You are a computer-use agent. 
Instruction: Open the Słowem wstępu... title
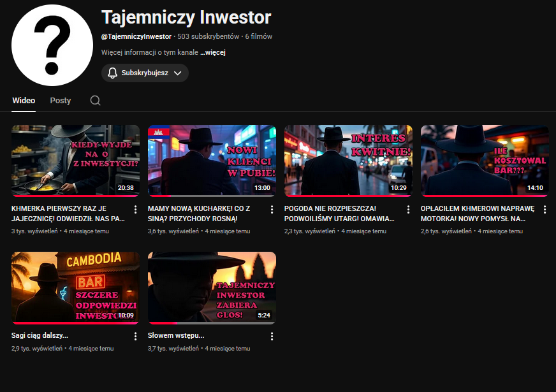tap(176, 335)
